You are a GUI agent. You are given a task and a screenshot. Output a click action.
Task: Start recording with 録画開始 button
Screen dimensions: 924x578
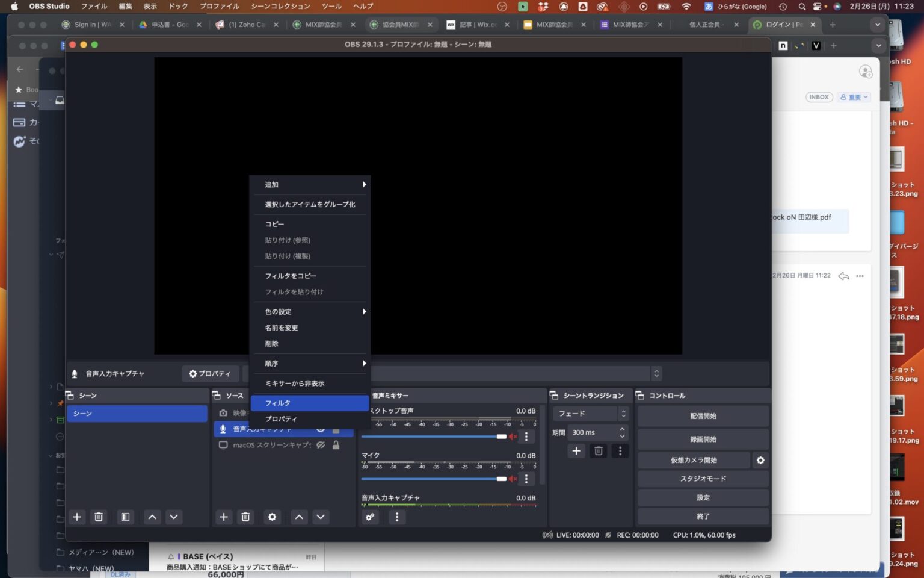(x=703, y=439)
